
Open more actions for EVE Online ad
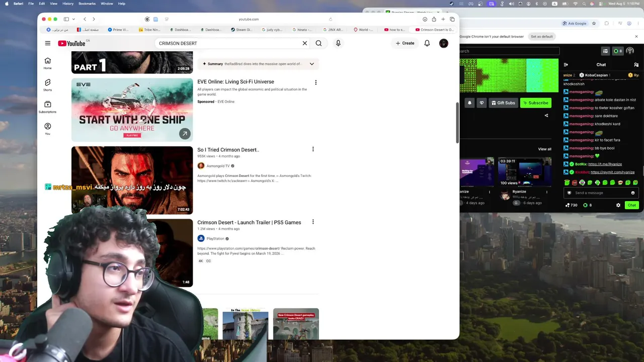click(315, 82)
